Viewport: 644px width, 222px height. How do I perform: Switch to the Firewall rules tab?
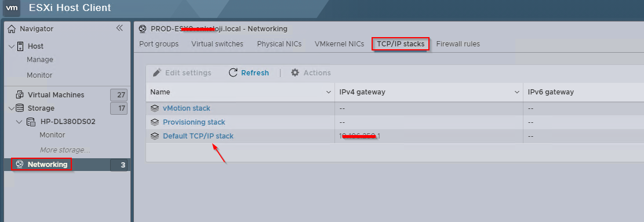[x=458, y=44]
